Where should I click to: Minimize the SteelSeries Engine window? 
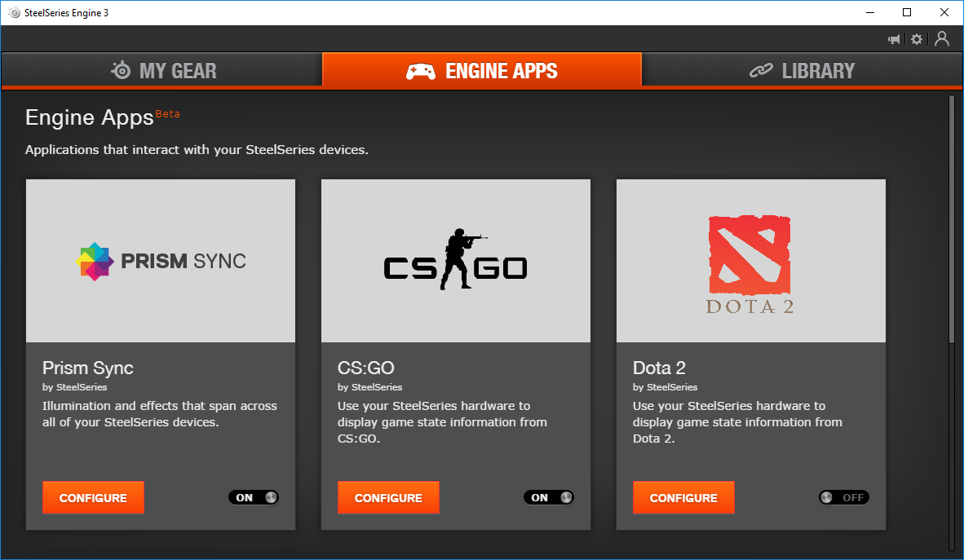pyautogui.click(x=869, y=12)
